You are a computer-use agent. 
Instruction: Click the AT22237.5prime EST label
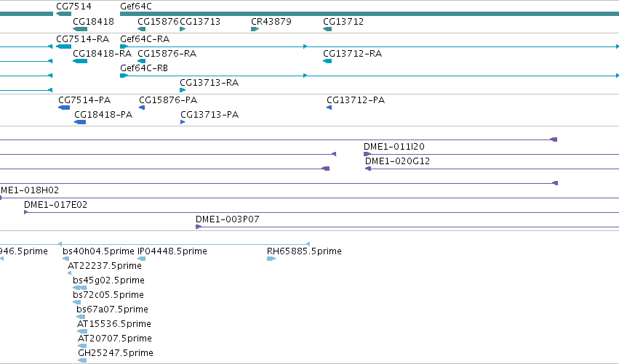pyautogui.click(x=105, y=265)
